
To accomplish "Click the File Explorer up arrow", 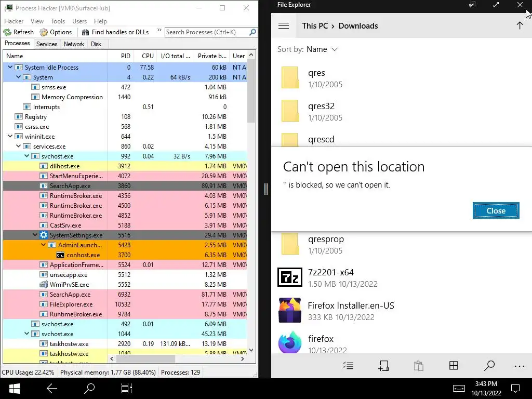I will pyautogui.click(x=520, y=25).
